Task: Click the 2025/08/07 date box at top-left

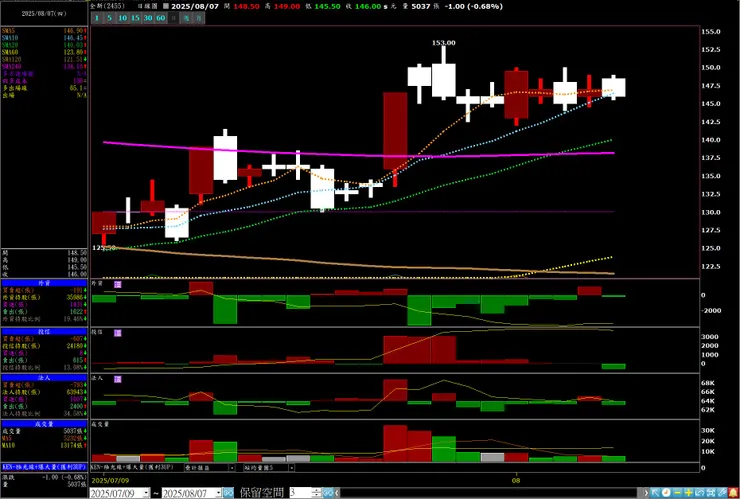Action: tap(44, 14)
